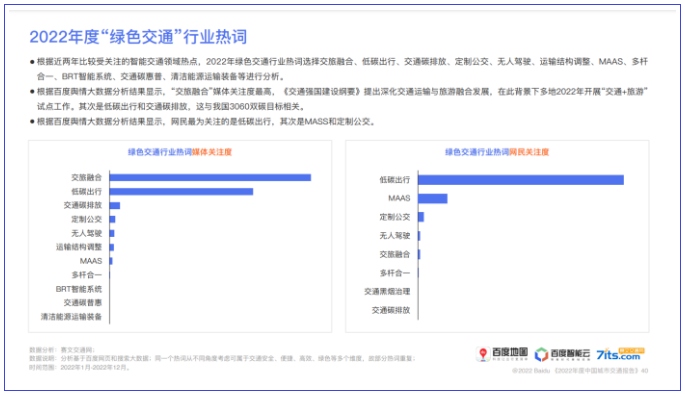
Task: Click the 清洁能源运输装备 axis label
Action: click(x=71, y=317)
